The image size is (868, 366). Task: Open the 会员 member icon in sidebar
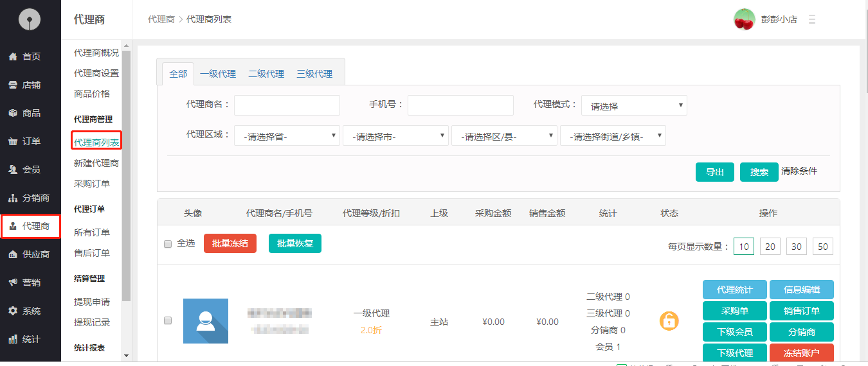coord(12,170)
